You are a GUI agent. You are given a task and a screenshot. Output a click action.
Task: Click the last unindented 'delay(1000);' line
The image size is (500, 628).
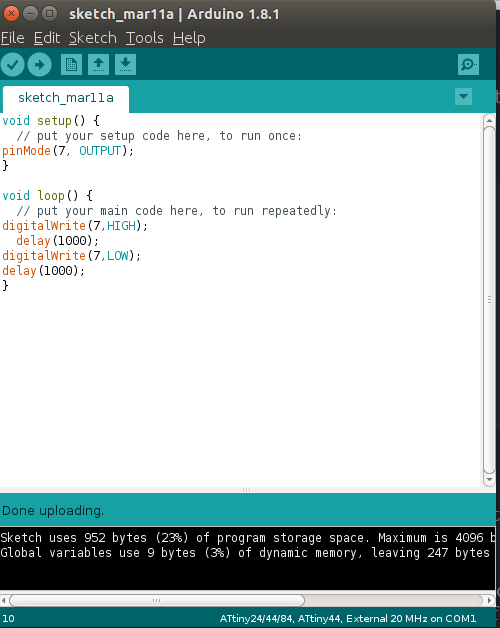pyautogui.click(x=43, y=271)
